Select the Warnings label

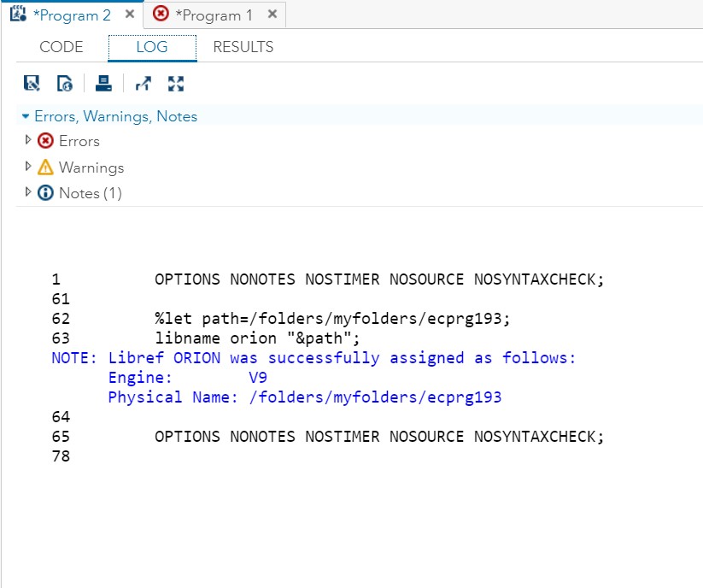tap(91, 168)
